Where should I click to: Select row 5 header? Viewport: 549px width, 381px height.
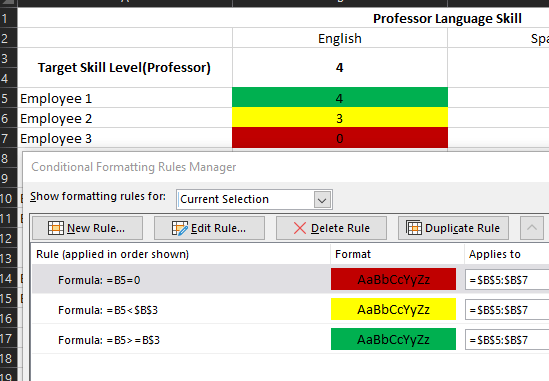coord(8,98)
